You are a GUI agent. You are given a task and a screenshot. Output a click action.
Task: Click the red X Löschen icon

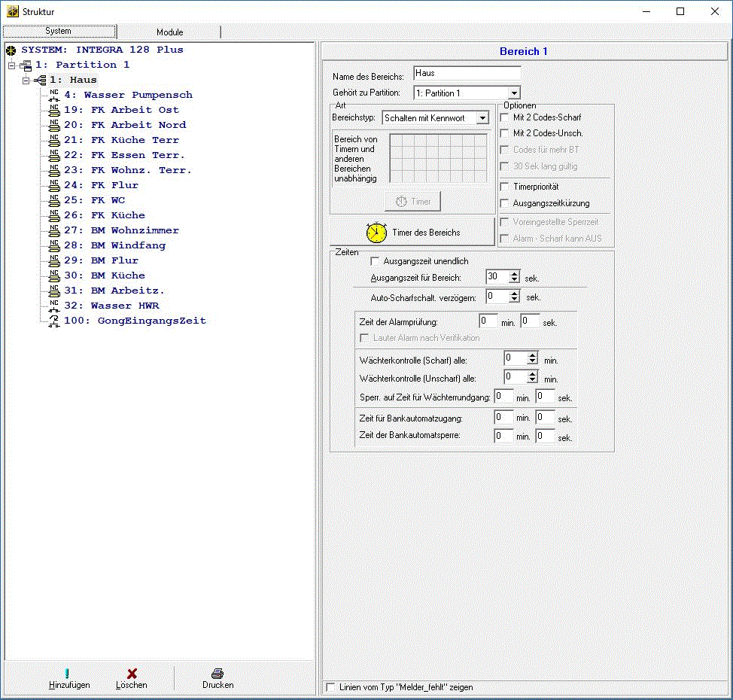tap(132, 674)
